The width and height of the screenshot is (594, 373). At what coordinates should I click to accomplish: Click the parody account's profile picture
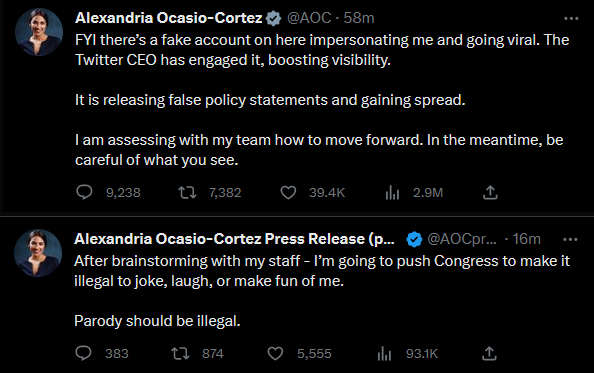point(38,253)
